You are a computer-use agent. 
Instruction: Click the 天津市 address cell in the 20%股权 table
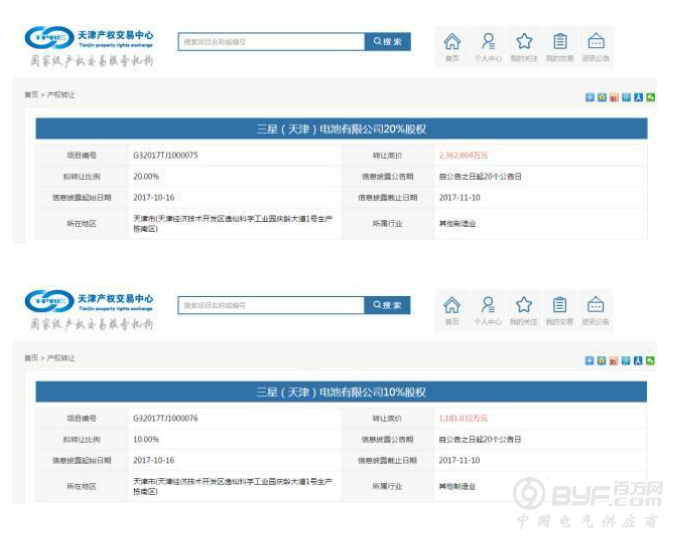tap(233, 224)
